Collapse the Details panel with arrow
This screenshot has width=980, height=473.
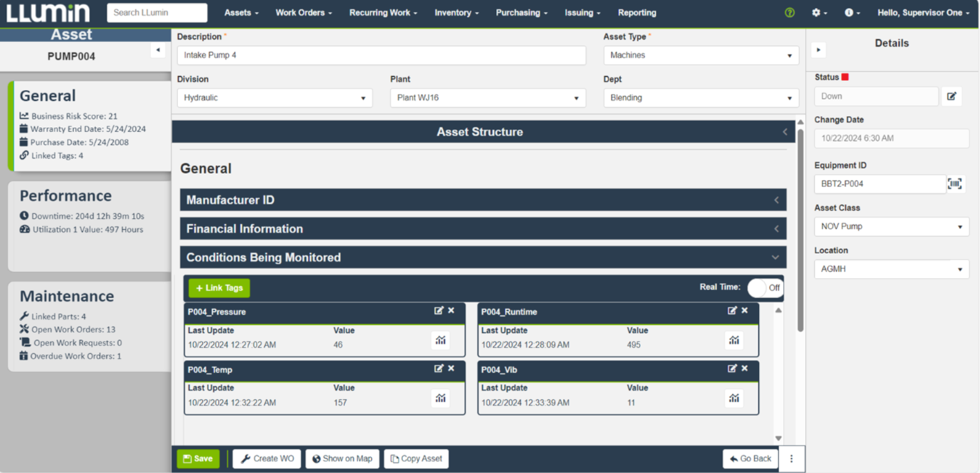(819, 50)
